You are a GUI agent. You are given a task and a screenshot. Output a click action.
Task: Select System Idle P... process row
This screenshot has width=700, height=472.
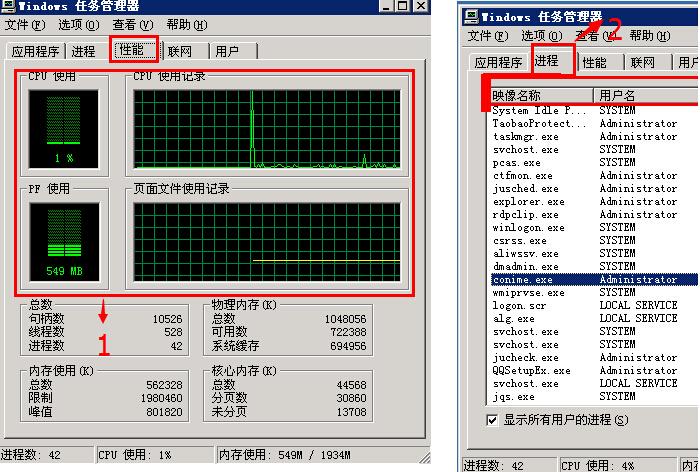click(595, 110)
